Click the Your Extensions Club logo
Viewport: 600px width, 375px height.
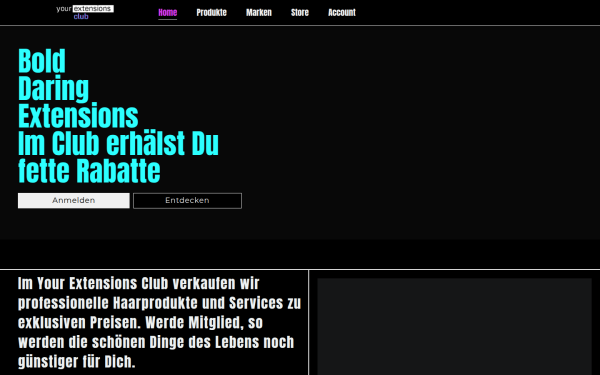(85, 12)
